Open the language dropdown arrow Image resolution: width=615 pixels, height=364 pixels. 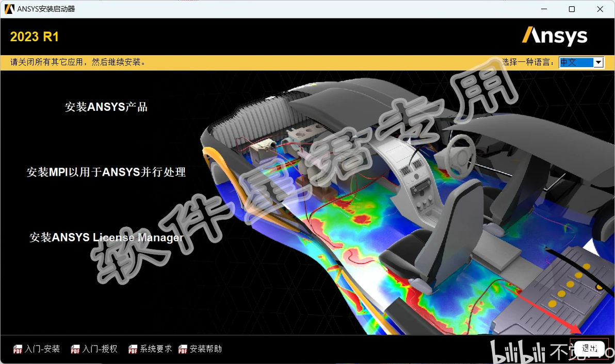click(598, 62)
